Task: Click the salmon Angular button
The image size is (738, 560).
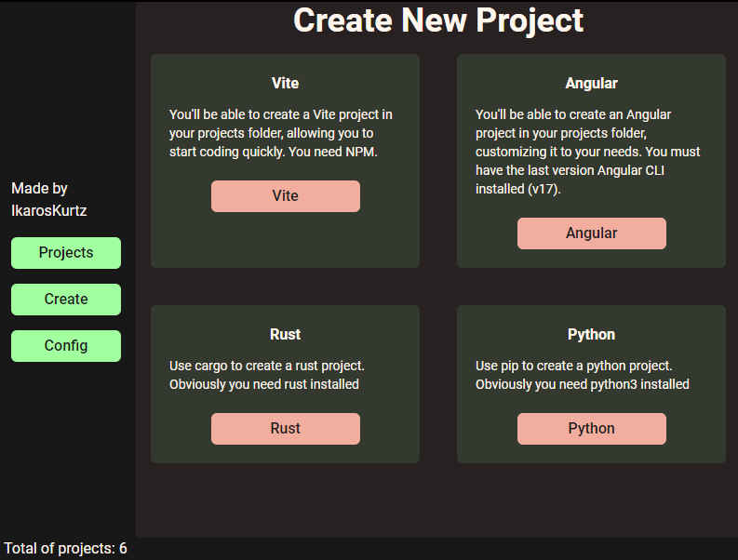Action: click(x=591, y=233)
